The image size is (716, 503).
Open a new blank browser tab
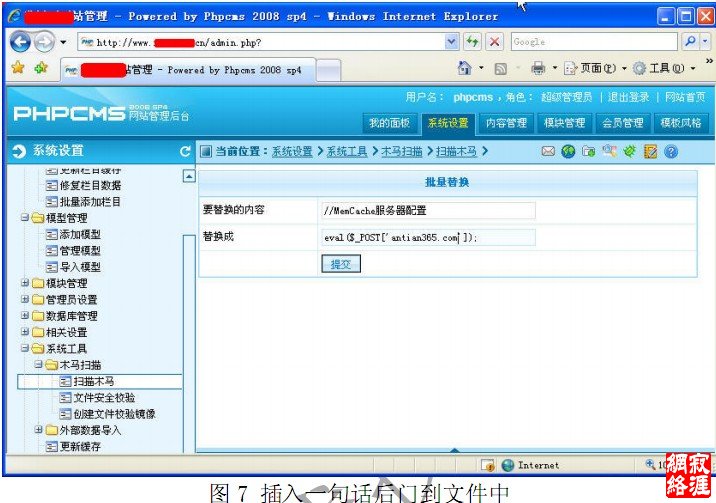328,71
